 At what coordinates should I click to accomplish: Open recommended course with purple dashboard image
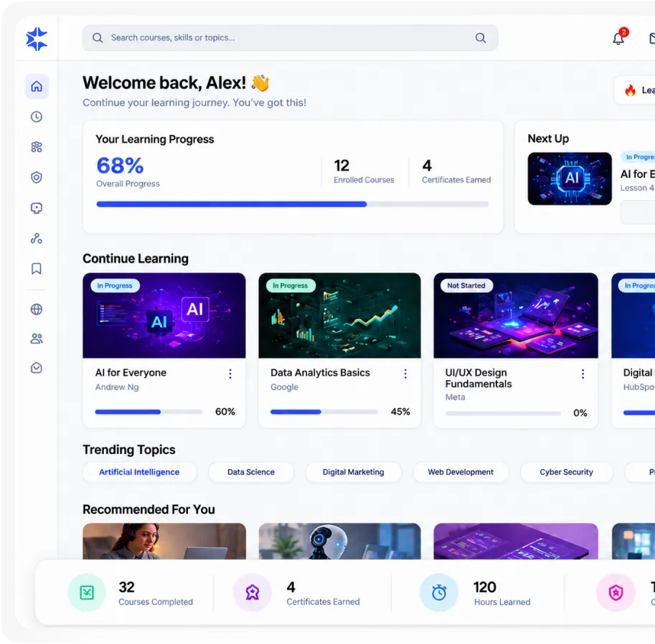click(x=516, y=541)
